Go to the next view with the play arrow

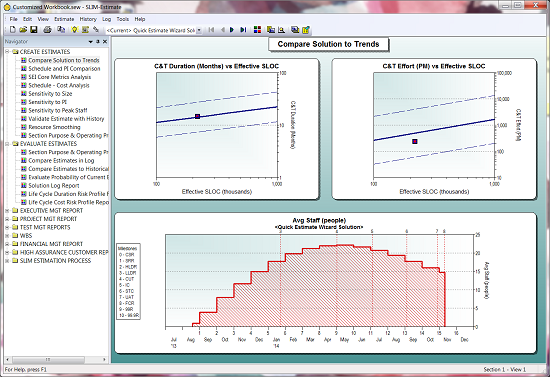pyautogui.click(x=232, y=30)
